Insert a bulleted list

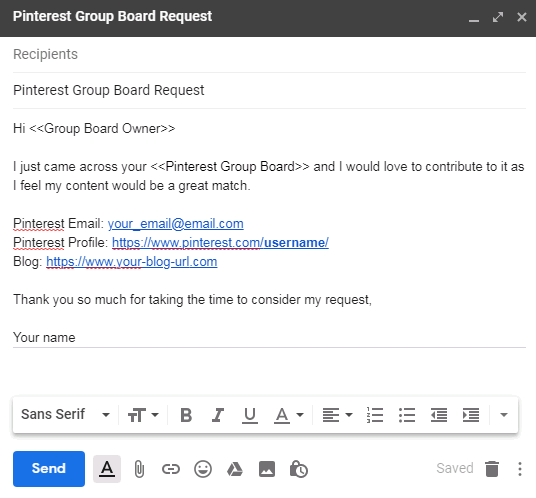point(407,415)
